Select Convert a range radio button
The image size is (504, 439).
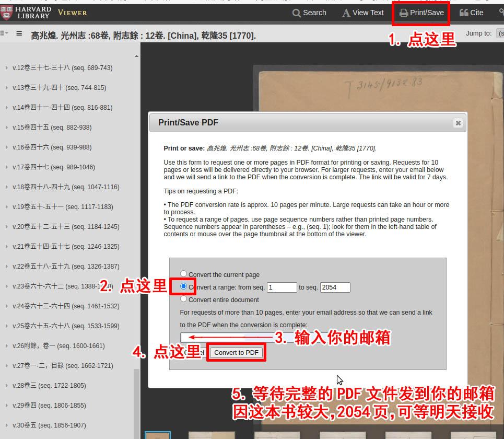183,286
